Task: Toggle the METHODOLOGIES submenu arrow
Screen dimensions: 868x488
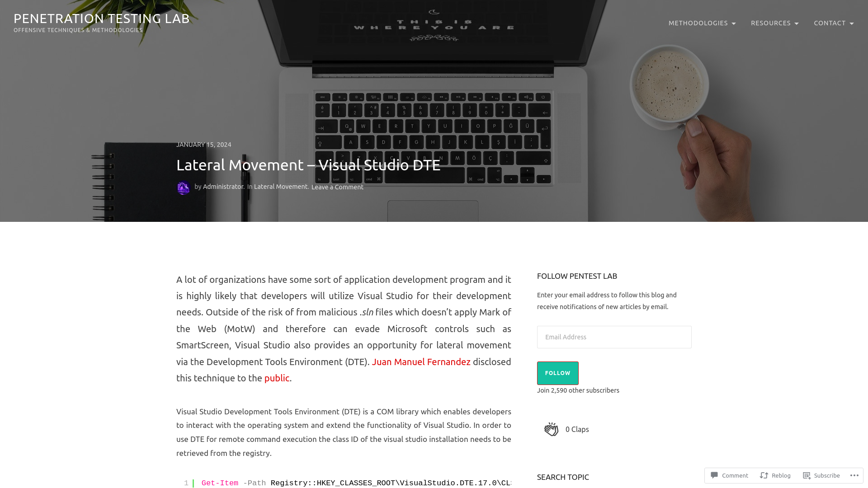Action: click(x=734, y=23)
